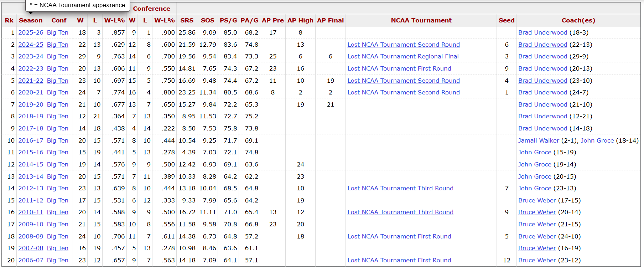Open Jamall Walker coach page
The height and width of the screenshot is (267, 644).
(538, 140)
